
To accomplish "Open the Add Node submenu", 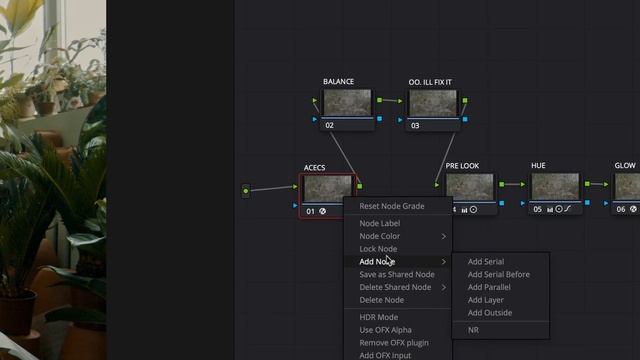I will (x=398, y=262).
